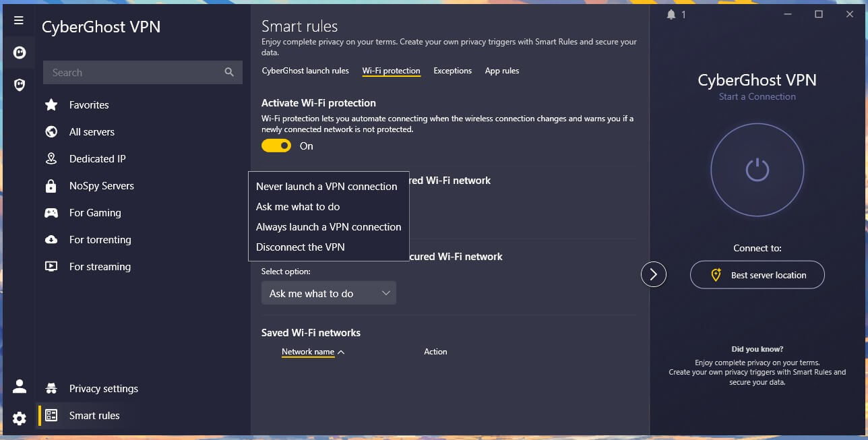Switch to CyberGhost launch rules tab
This screenshot has width=868, height=440.
pyautogui.click(x=305, y=71)
